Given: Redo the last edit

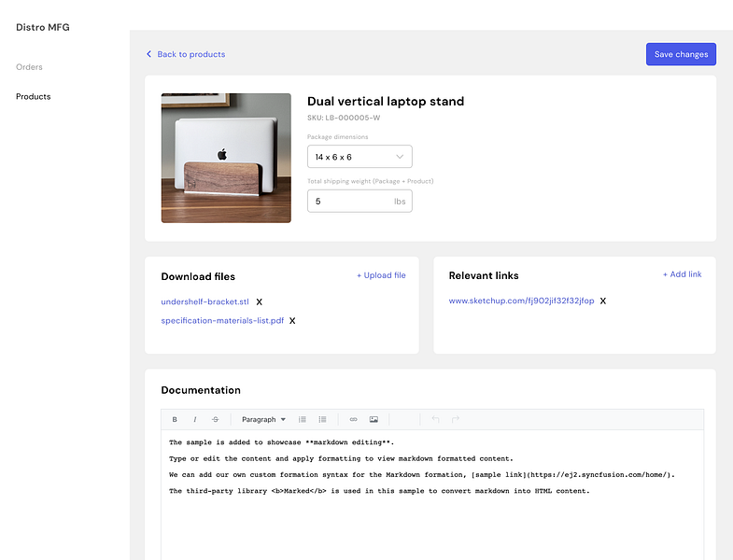Looking at the screenshot, I should tap(456, 419).
